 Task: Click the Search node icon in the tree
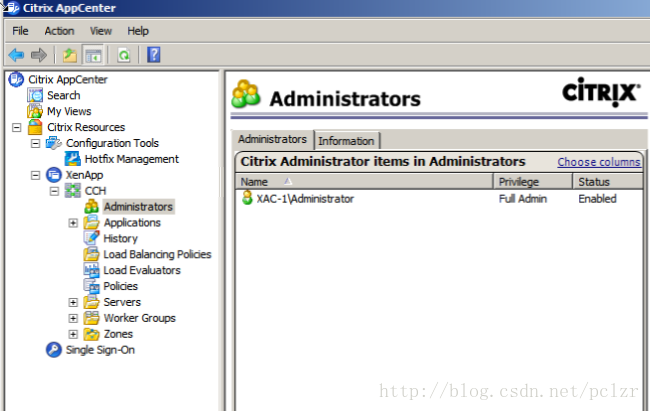pyautogui.click(x=35, y=95)
